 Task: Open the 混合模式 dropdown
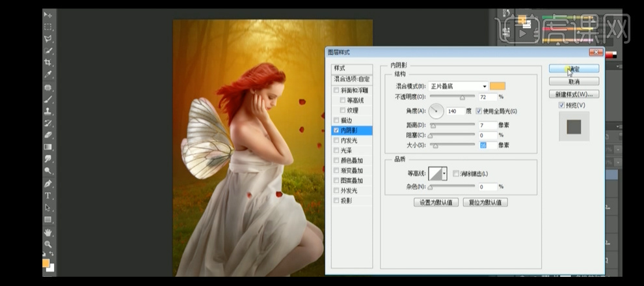458,87
